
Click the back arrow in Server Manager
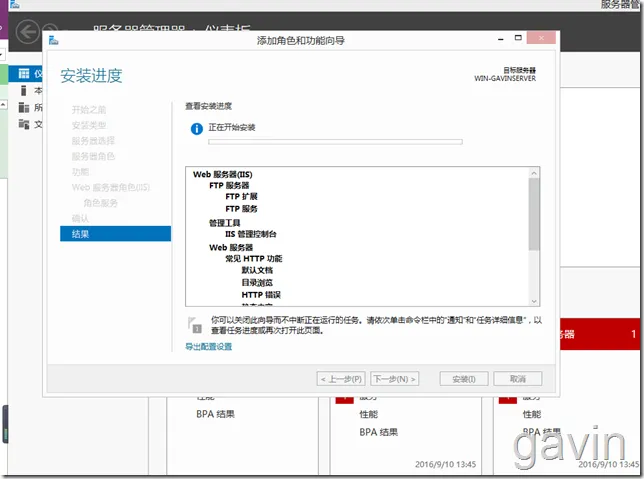click(28, 32)
